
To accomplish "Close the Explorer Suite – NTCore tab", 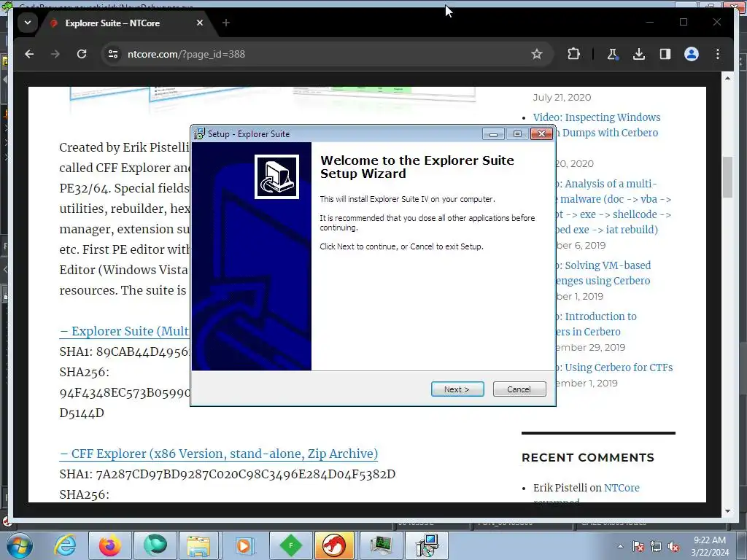I will pos(200,23).
